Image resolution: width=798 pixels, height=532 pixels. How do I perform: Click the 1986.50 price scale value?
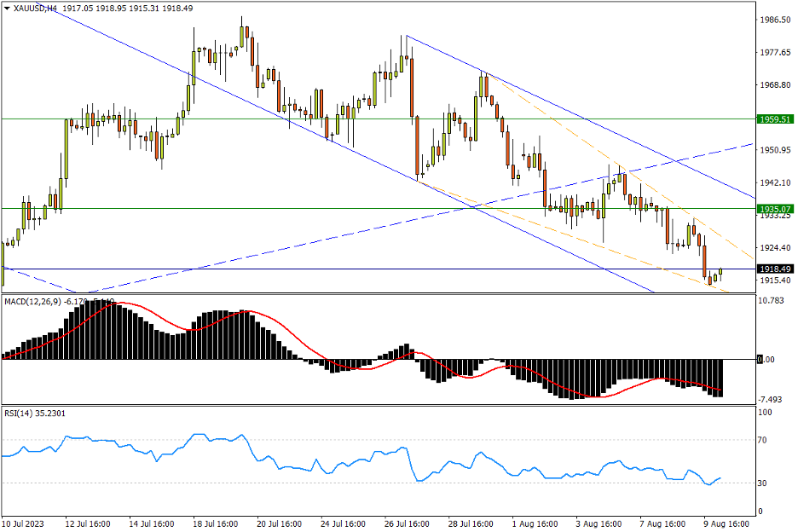coord(774,20)
